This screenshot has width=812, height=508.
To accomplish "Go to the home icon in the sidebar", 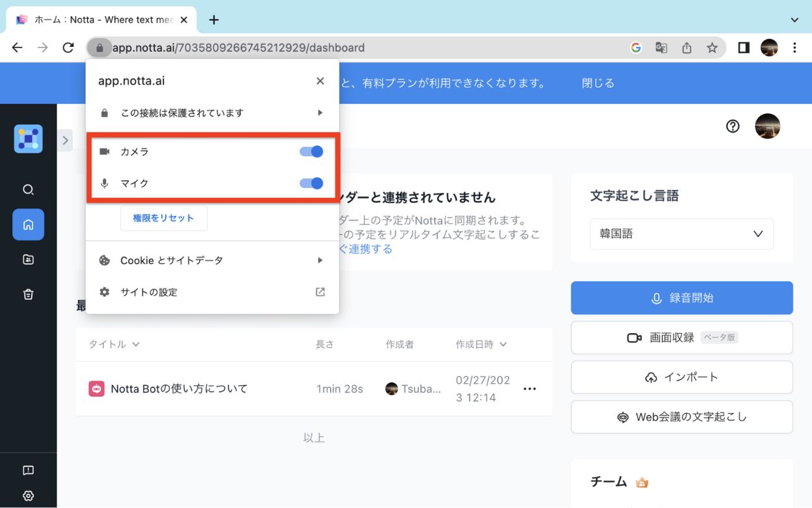I will pos(28,224).
